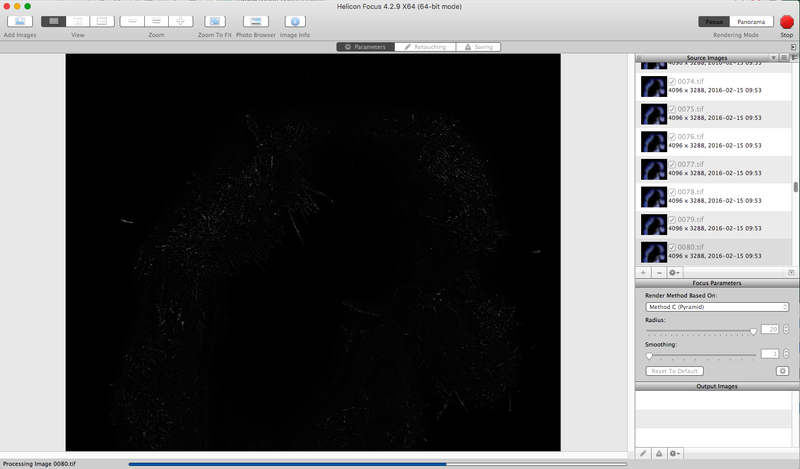
Task: Open the Render Method dropdown
Action: click(716, 307)
